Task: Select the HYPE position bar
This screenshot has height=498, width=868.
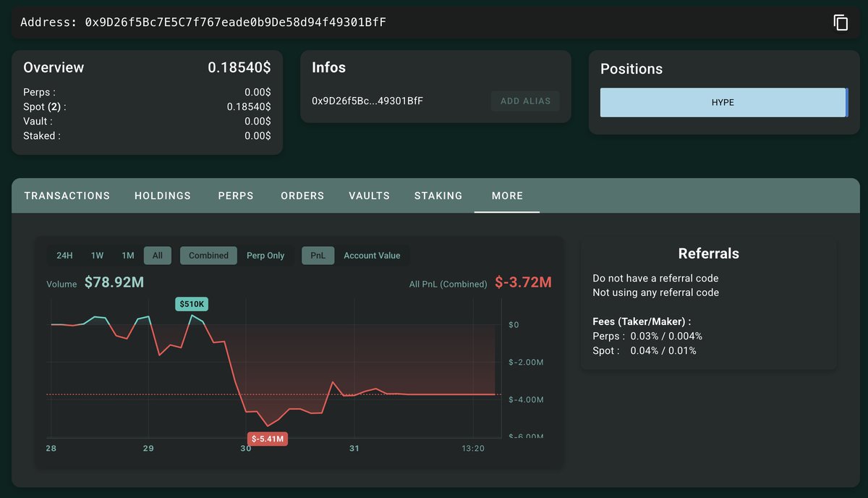Action: point(723,103)
